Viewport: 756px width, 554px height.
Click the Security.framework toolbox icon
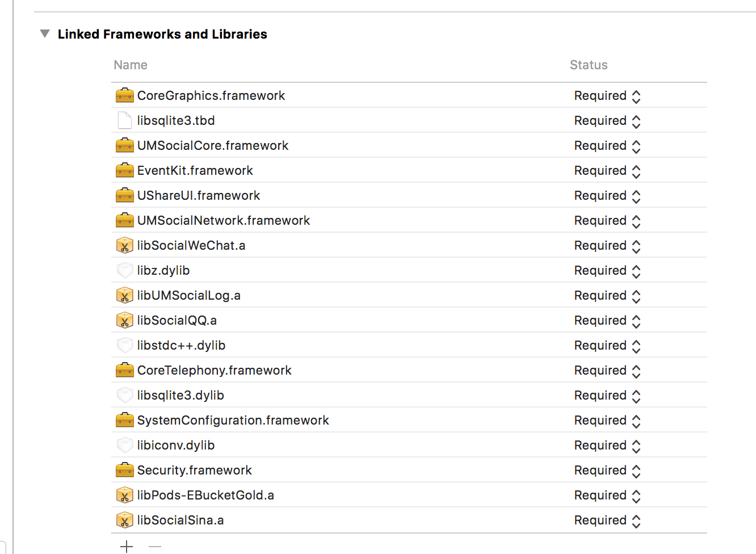pos(125,470)
